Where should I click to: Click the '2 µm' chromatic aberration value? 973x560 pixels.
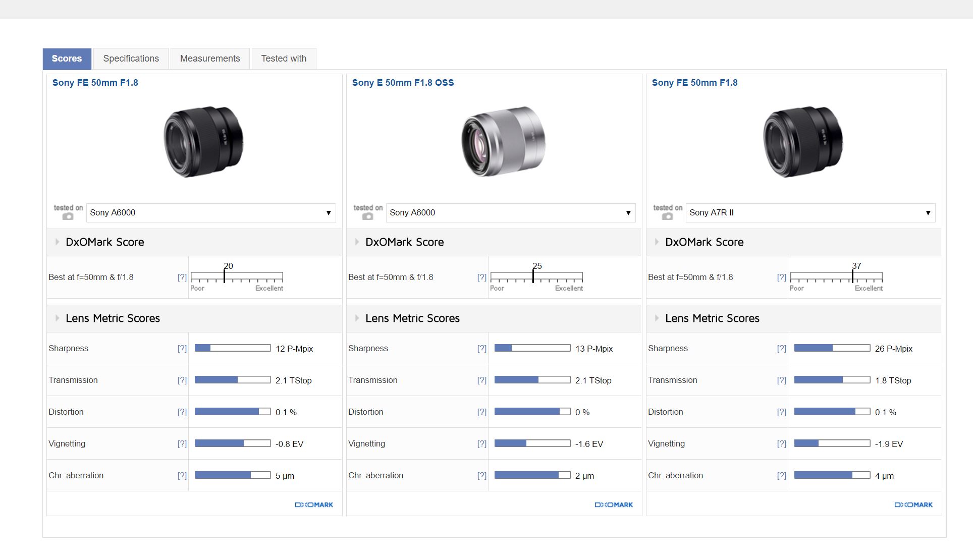[x=584, y=476]
